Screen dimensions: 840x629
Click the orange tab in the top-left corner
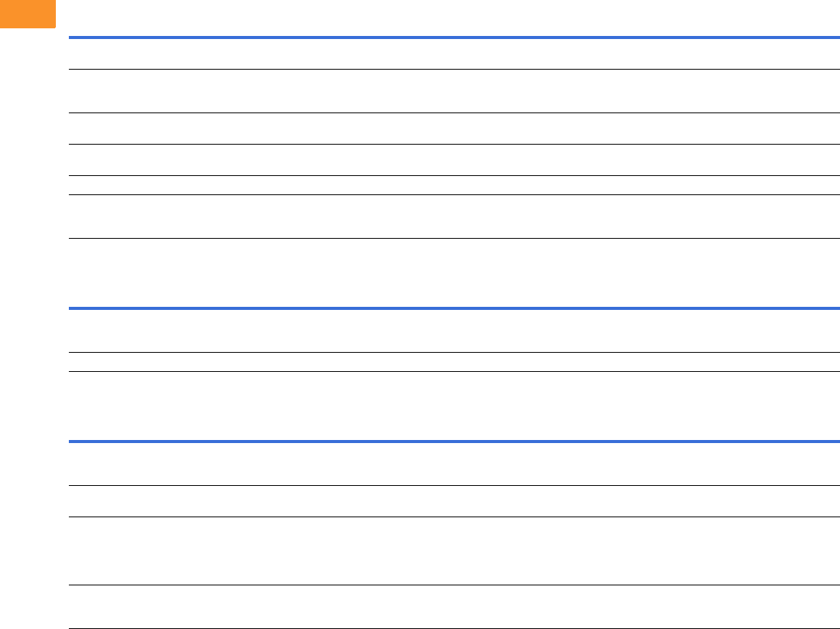pyautogui.click(x=28, y=14)
